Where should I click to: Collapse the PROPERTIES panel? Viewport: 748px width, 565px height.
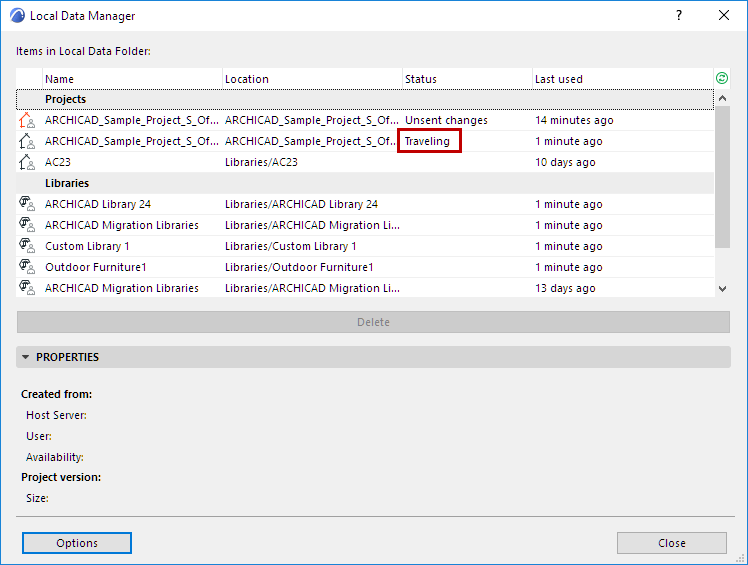26,357
